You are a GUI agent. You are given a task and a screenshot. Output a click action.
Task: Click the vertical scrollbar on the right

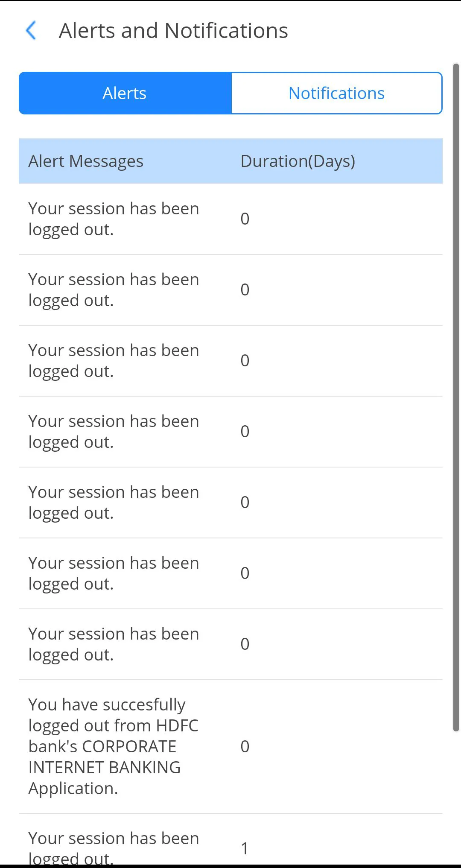pos(456,397)
